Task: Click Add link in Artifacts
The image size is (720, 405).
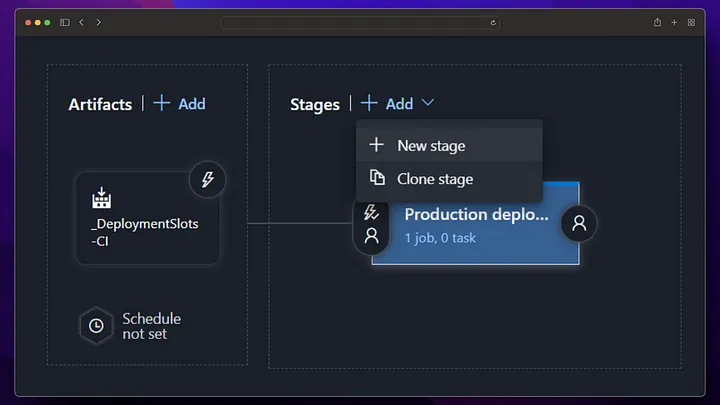Action: point(192,104)
